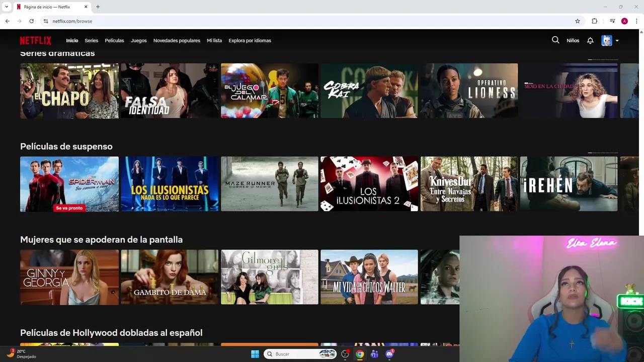Open Chrome three-dot menu
Screen dimensions: 644x362
(x=636, y=21)
